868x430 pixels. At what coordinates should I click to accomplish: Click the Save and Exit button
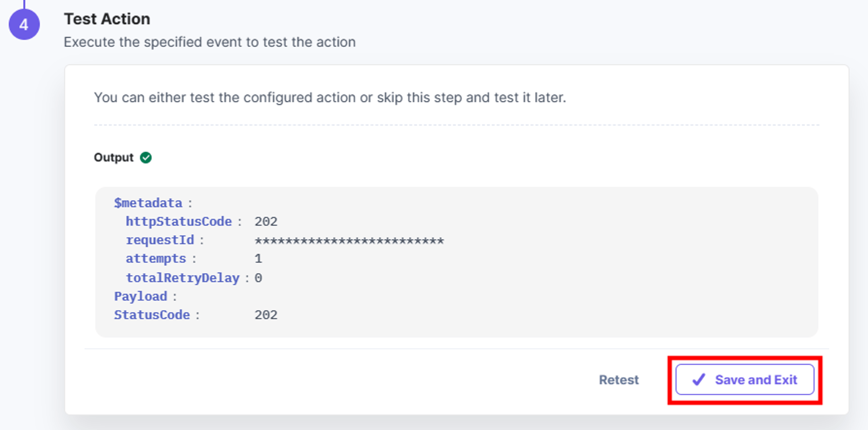(x=745, y=379)
